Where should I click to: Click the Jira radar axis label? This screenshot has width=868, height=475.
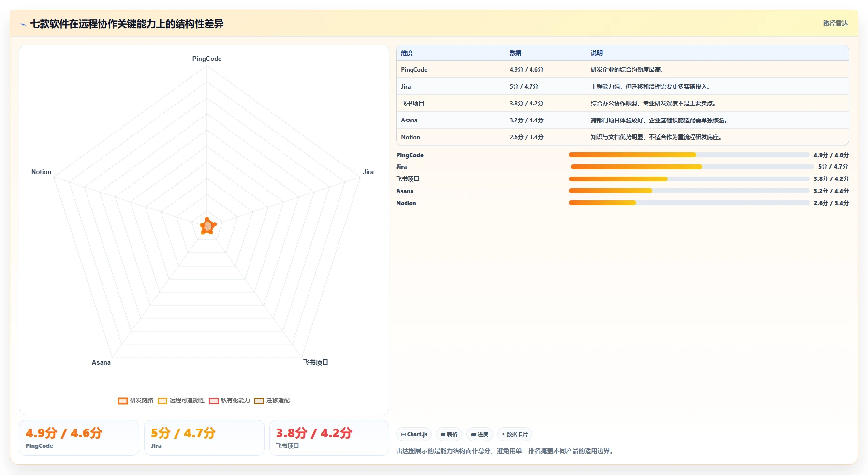pyautogui.click(x=368, y=172)
